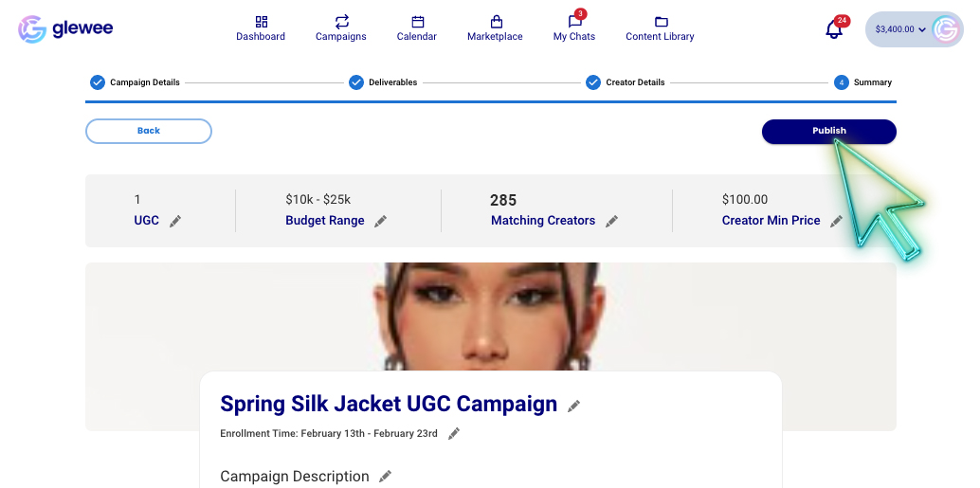Screen dimensions: 980x488
Task: Edit the campaign title pencil icon
Action: click(x=573, y=406)
